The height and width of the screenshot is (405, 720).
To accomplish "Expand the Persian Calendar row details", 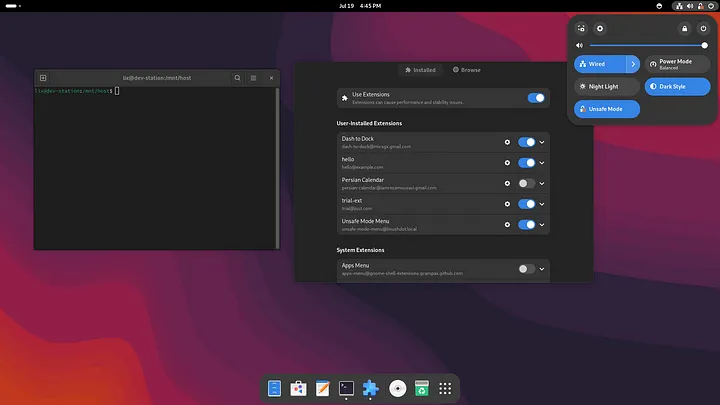I will pyautogui.click(x=542, y=184).
